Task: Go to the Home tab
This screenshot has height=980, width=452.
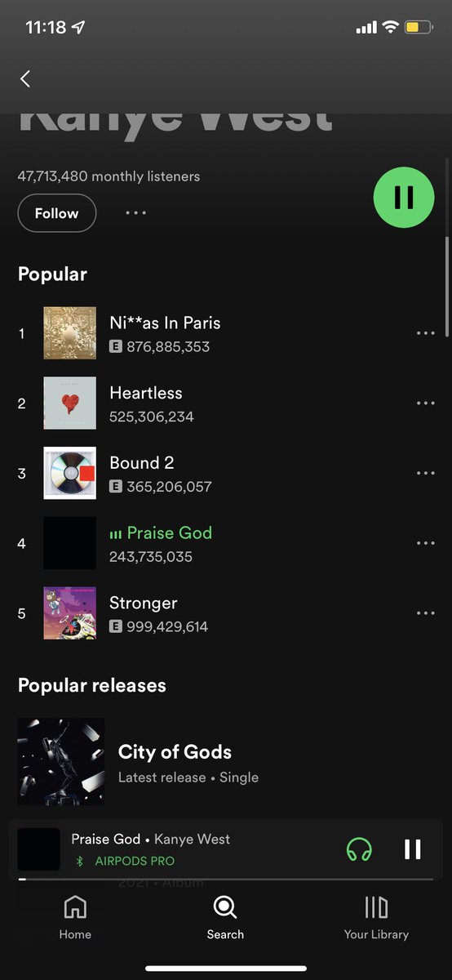Action: click(x=75, y=918)
